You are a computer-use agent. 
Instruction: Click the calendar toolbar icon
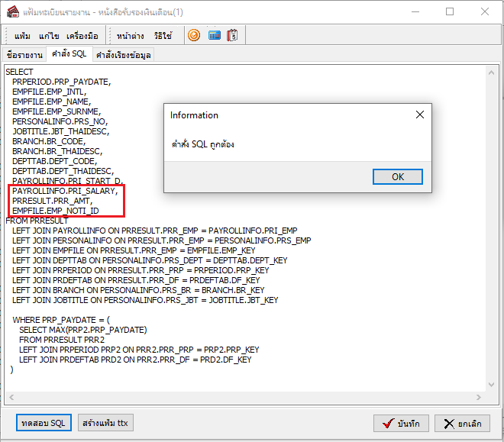click(233, 36)
